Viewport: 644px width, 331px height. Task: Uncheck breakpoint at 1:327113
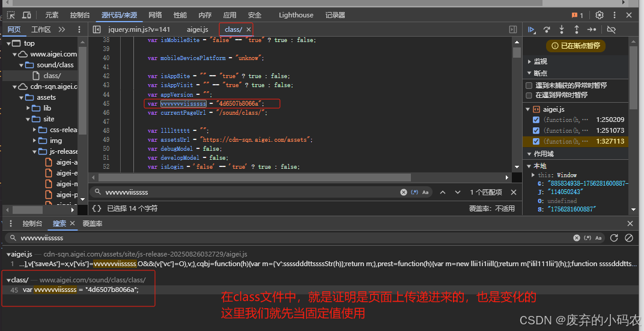(536, 141)
